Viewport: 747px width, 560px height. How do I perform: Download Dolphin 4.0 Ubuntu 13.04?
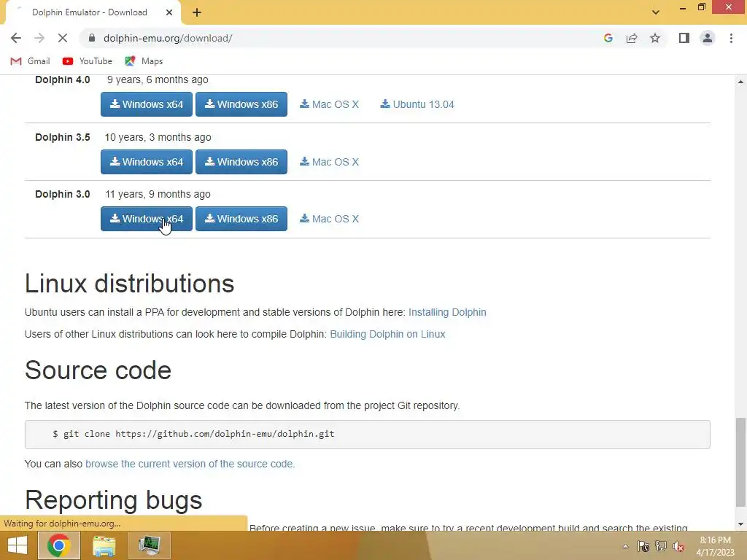point(417,104)
